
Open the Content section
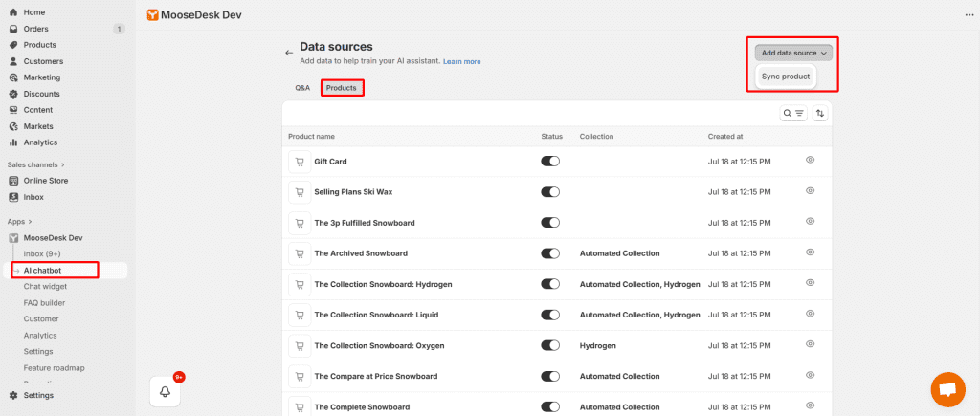point(38,110)
